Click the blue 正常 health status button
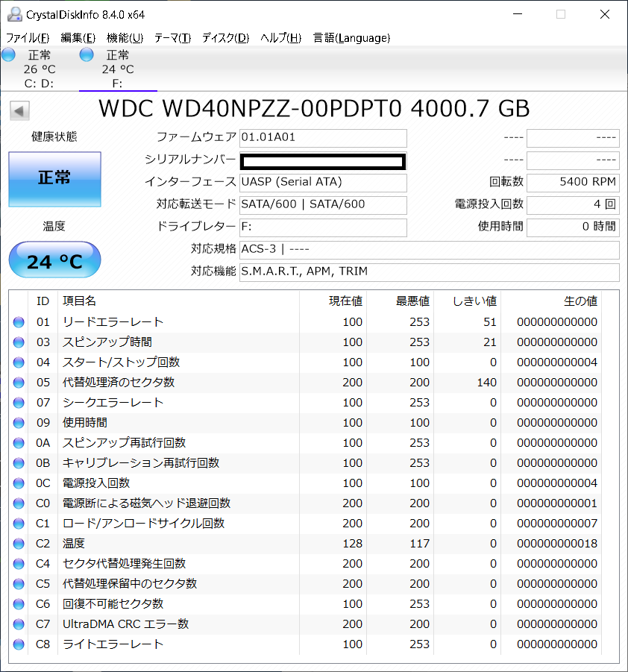The height and width of the screenshot is (672, 628). 55,179
